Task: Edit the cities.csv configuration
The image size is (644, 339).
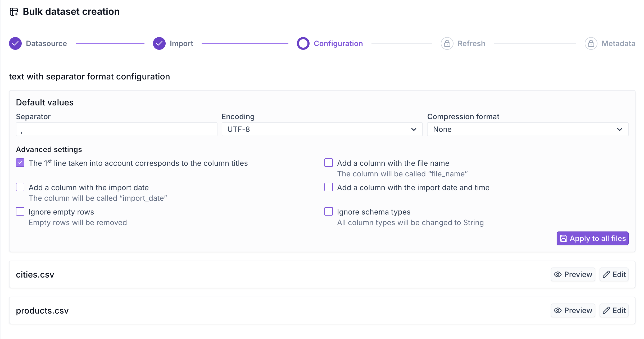Action: pyautogui.click(x=614, y=274)
